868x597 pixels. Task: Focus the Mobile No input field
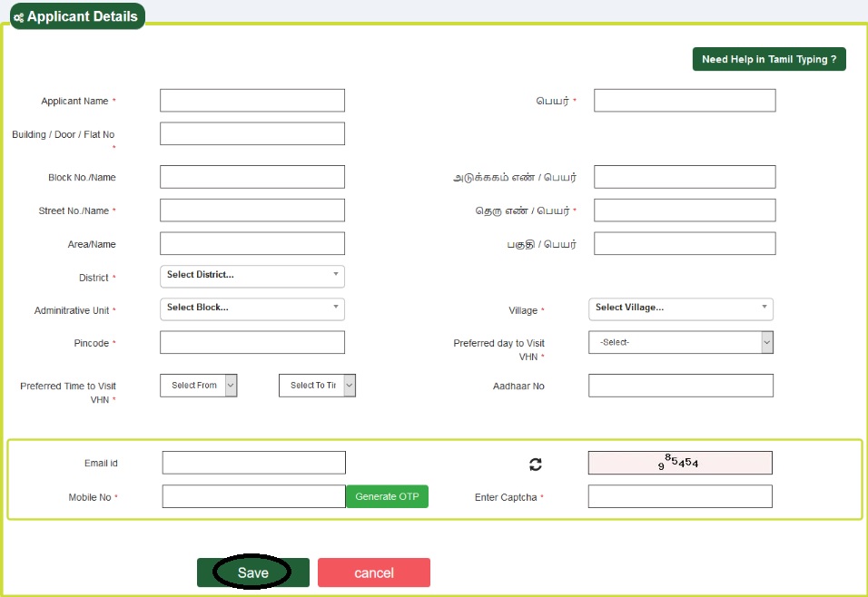pyautogui.click(x=254, y=496)
